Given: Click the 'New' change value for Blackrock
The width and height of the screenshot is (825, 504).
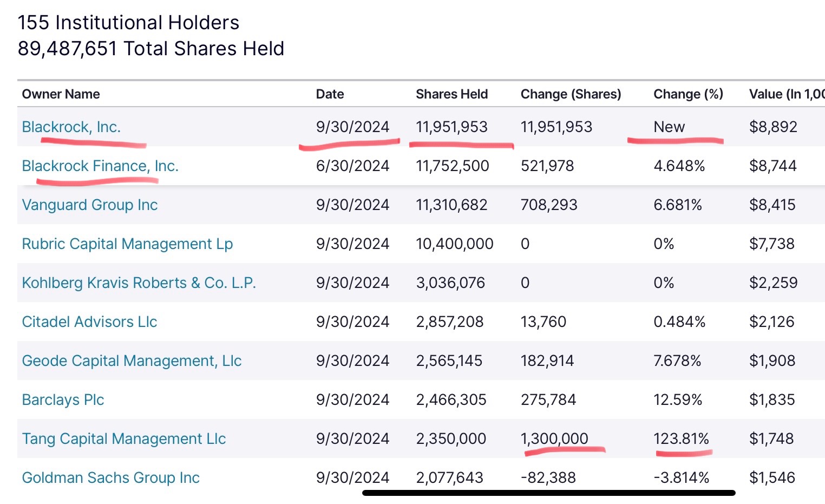Looking at the screenshot, I should coord(669,127).
